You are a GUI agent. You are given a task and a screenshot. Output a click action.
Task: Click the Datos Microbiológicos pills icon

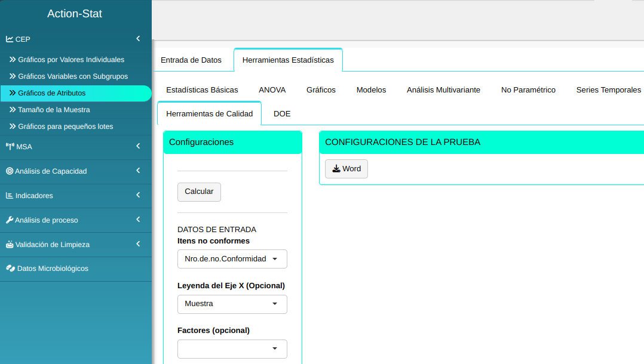(x=10, y=269)
